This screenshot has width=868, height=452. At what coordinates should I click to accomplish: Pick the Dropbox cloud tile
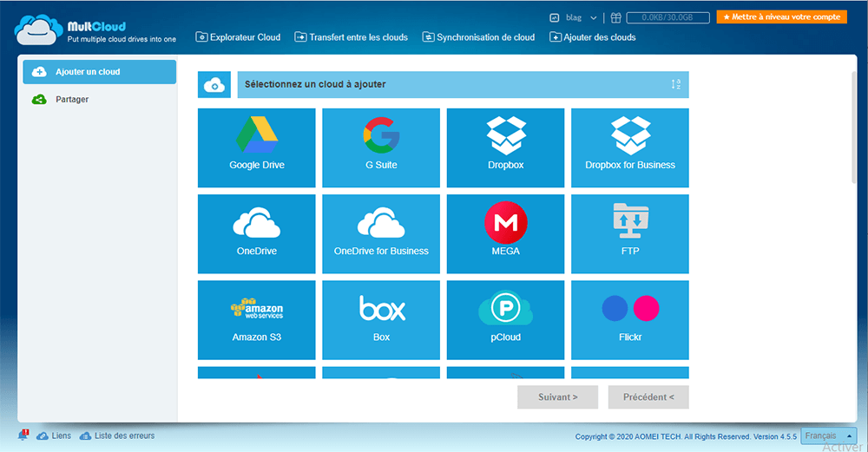pyautogui.click(x=505, y=147)
